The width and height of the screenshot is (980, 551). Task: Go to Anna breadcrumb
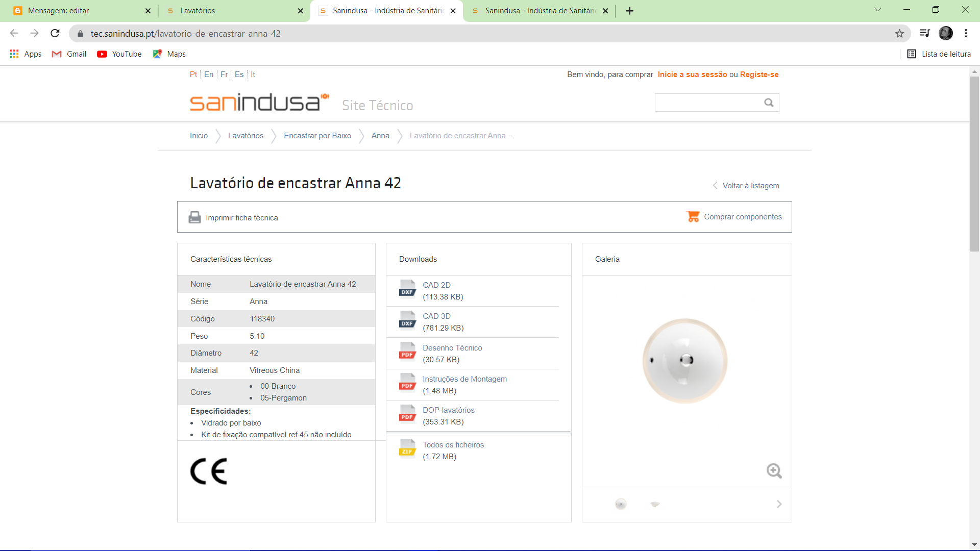point(380,136)
